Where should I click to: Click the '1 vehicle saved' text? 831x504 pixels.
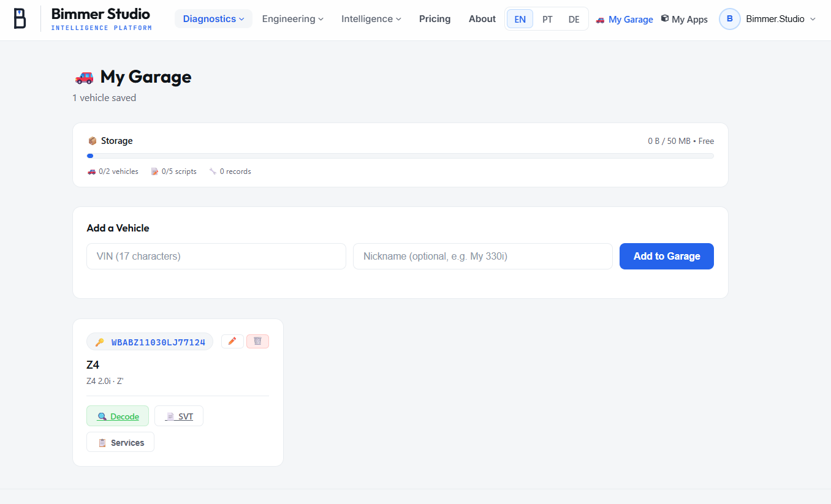(x=104, y=98)
